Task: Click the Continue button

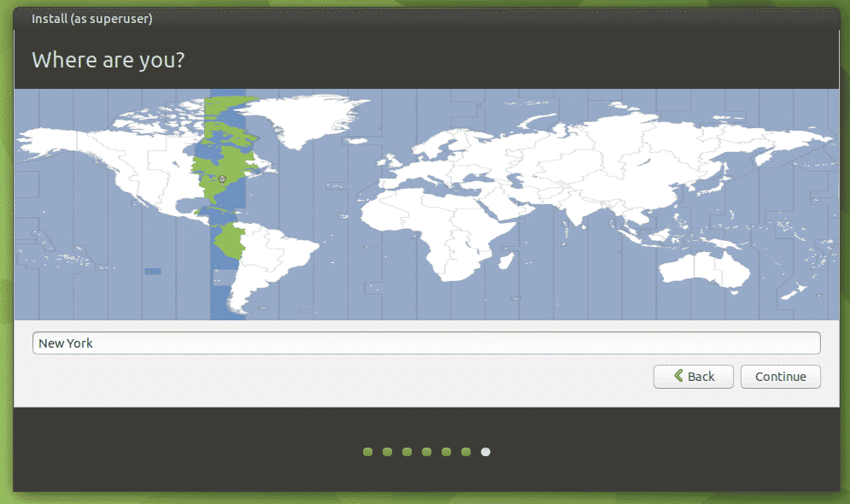Action: tap(780, 377)
